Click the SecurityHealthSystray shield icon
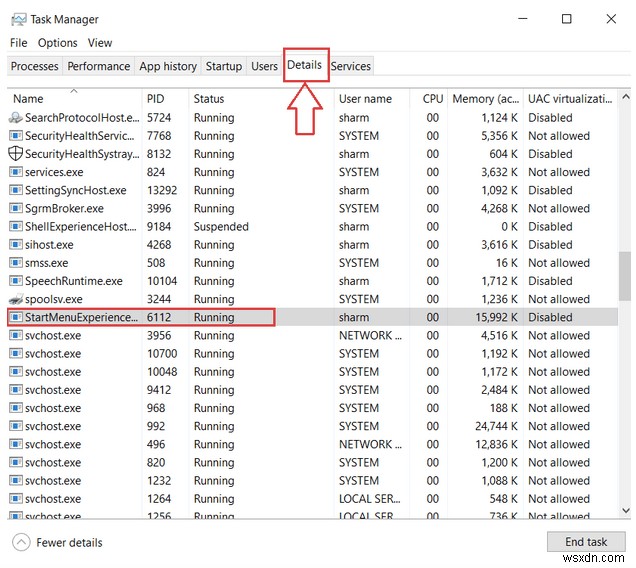Viewport: 636px width, 568px height. point(15,154)
